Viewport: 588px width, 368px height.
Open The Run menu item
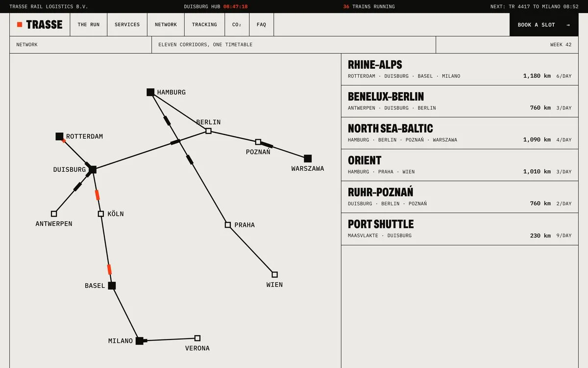coord(89,25)
